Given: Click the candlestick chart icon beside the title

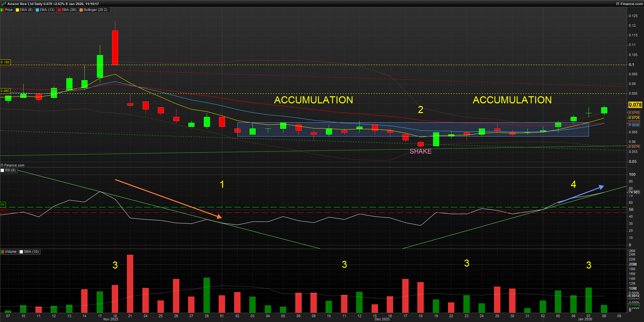Looking at the screenshot, I should pyautogui.click(x=4, y=4).
